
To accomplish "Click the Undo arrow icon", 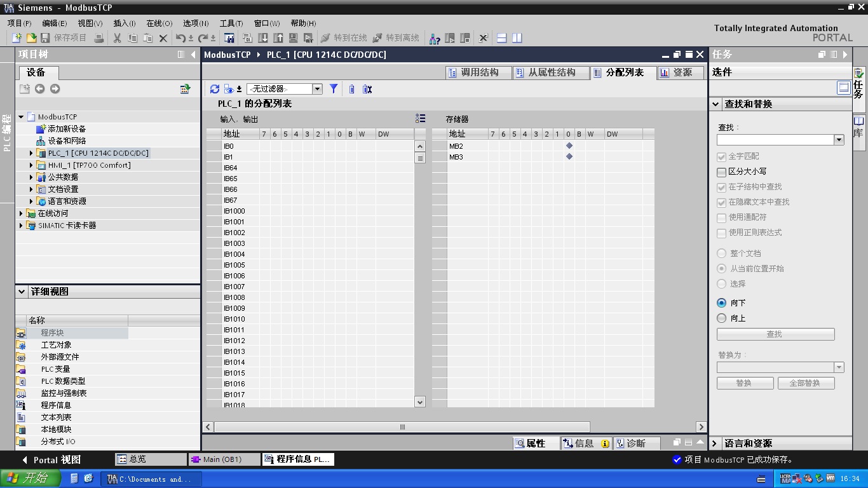I will (181, 38).
